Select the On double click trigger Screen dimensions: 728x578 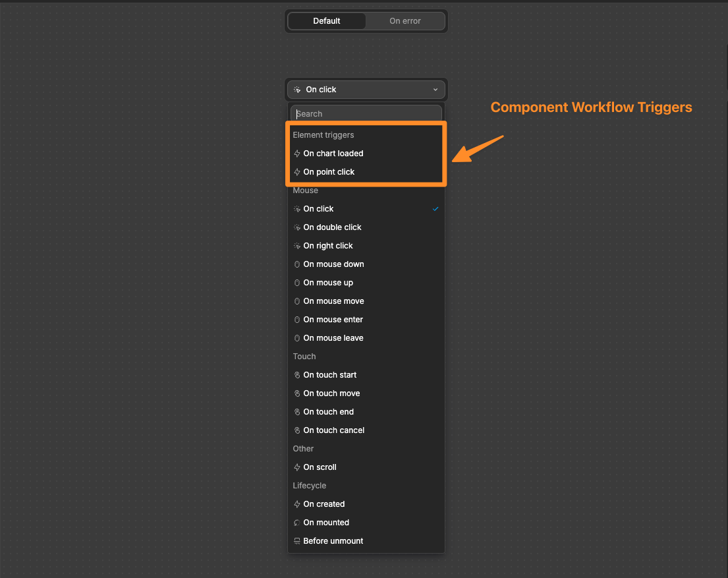[333, 227]
